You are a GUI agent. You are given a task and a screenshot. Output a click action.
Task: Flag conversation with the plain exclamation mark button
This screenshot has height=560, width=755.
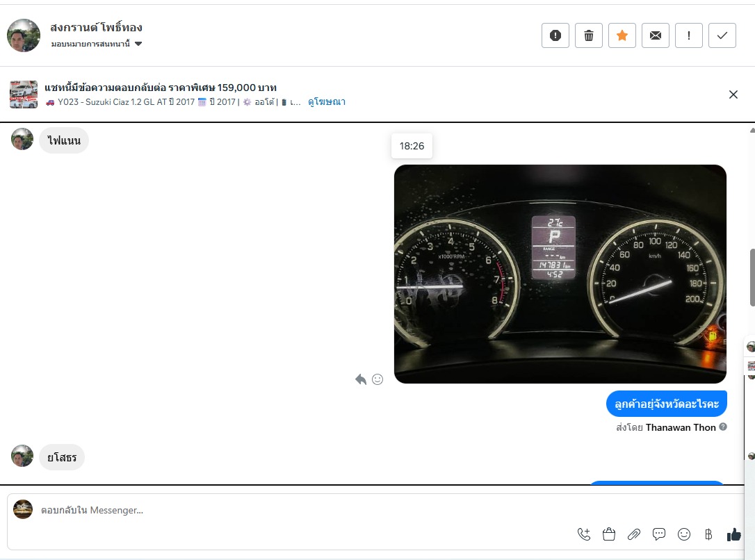pos(688,35)
